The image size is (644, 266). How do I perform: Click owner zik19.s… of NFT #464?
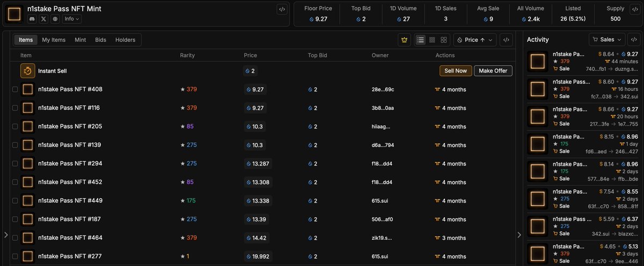point(381,238)
